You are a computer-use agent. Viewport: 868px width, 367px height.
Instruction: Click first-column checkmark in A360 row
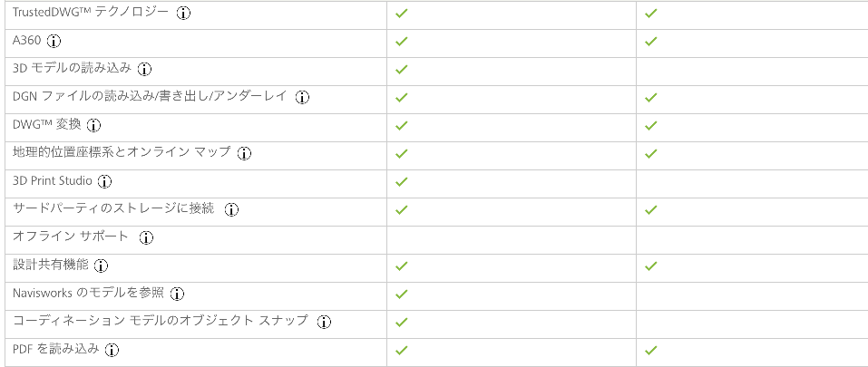(402, 42)
